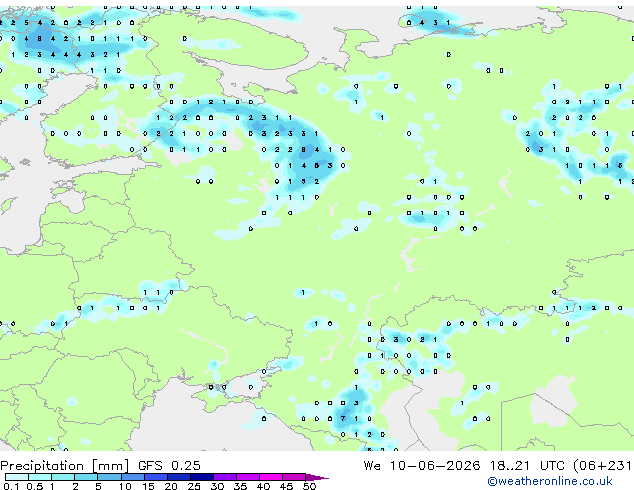Pick the legend swatch between 20 and 25
The width and height of the screenshot is (634, 490).
[179, 477]
